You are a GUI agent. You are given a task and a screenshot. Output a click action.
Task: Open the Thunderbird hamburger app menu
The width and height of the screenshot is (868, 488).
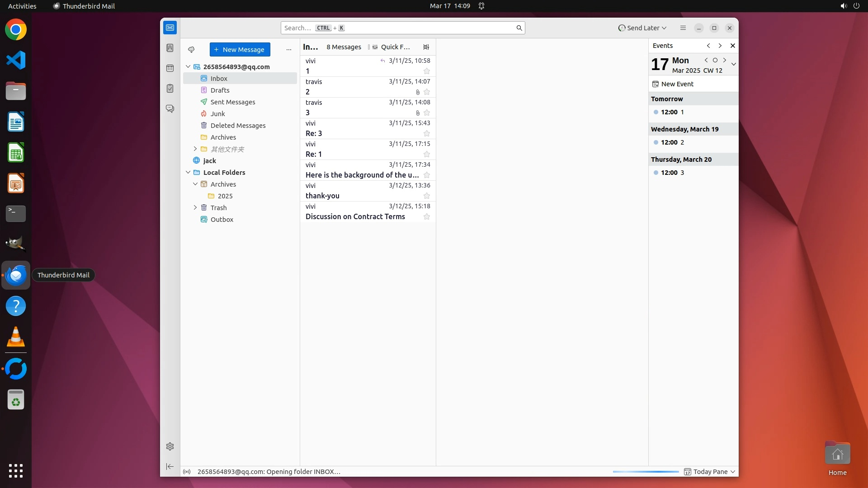pyautogui.click(x=683, y=28)
